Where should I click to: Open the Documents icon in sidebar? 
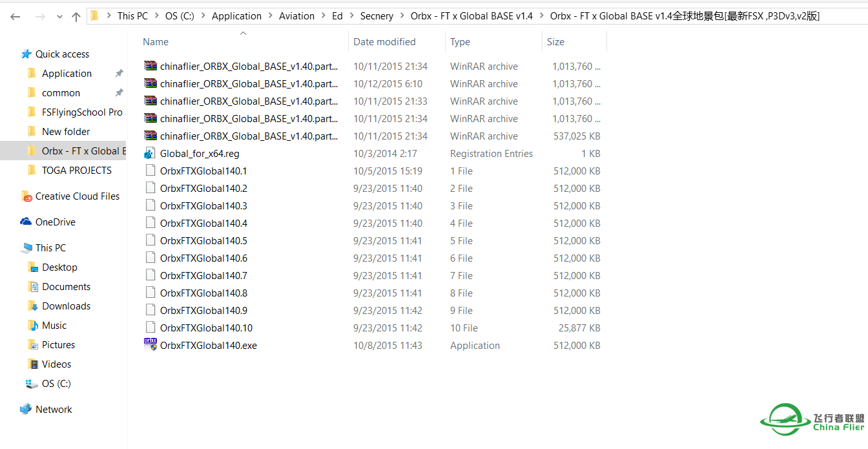tap(34, 287)
